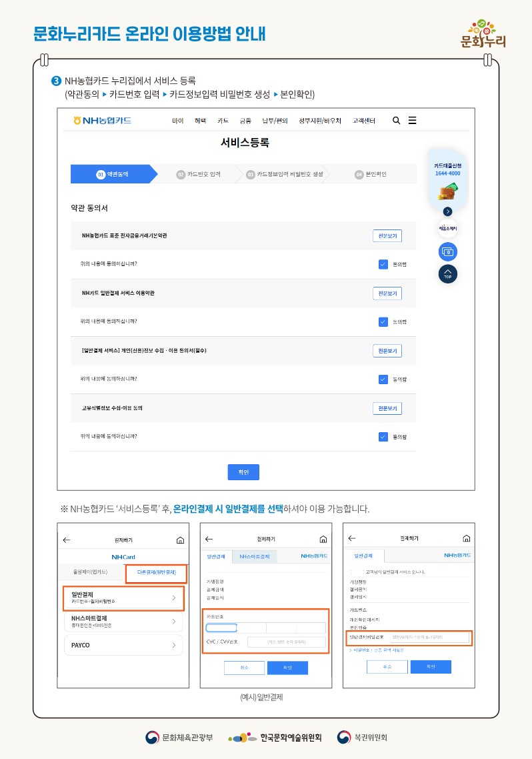Click 취소 on card number entry screen
The height and width of the screenshot is (759, 532).
click(244, 668)
